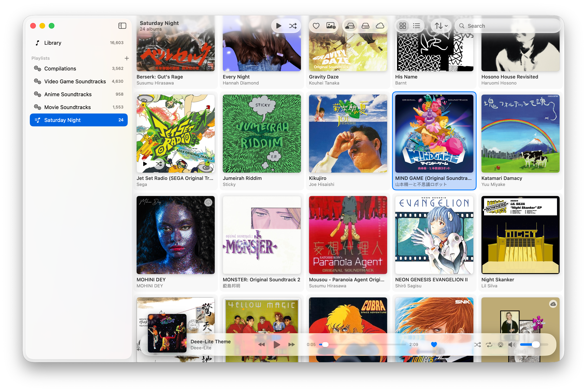587x392 pixels.
Task: Switch to list view
Action: pyautogui.click(x=417, y=26)
